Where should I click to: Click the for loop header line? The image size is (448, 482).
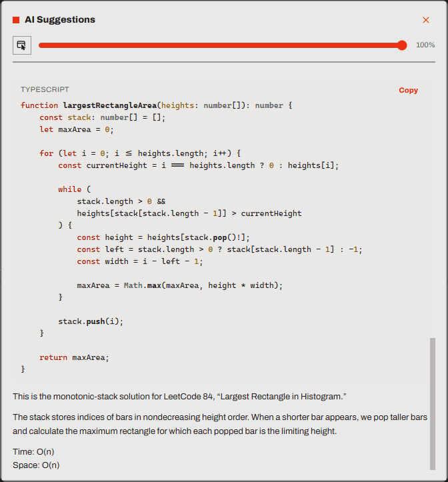coord(140,153)
